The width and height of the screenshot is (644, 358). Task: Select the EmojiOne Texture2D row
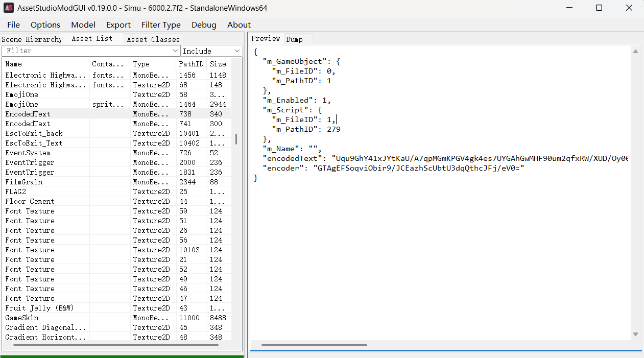tap(117, 94)
